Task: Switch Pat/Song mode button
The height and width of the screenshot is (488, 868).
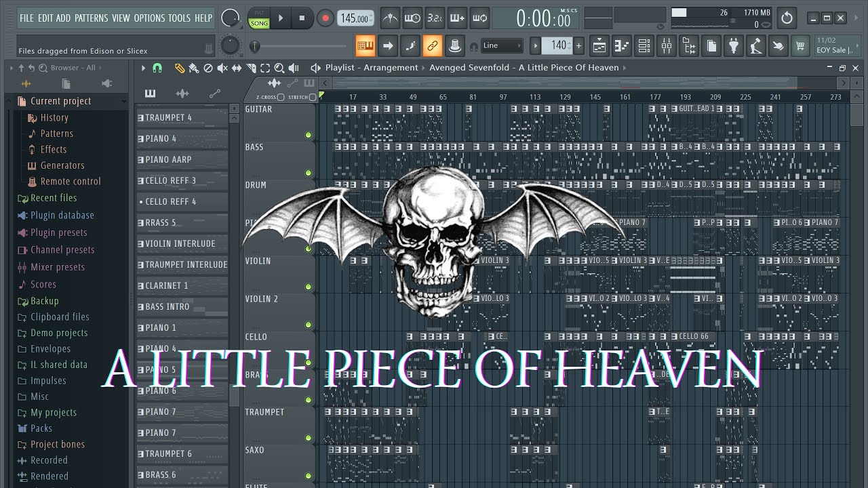Action: (259, 18)
